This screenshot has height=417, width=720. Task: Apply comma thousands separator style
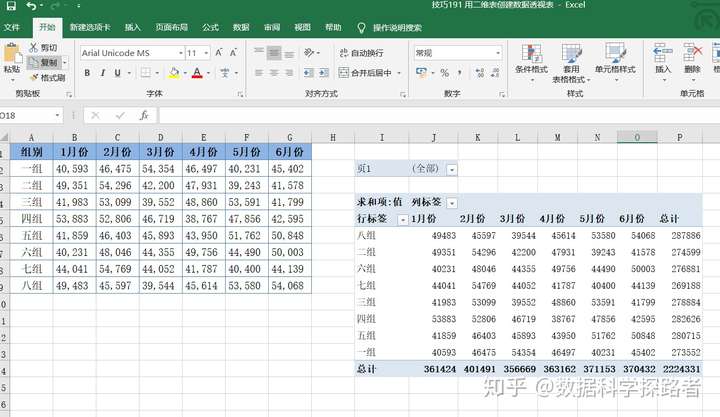tap(460, 73)
